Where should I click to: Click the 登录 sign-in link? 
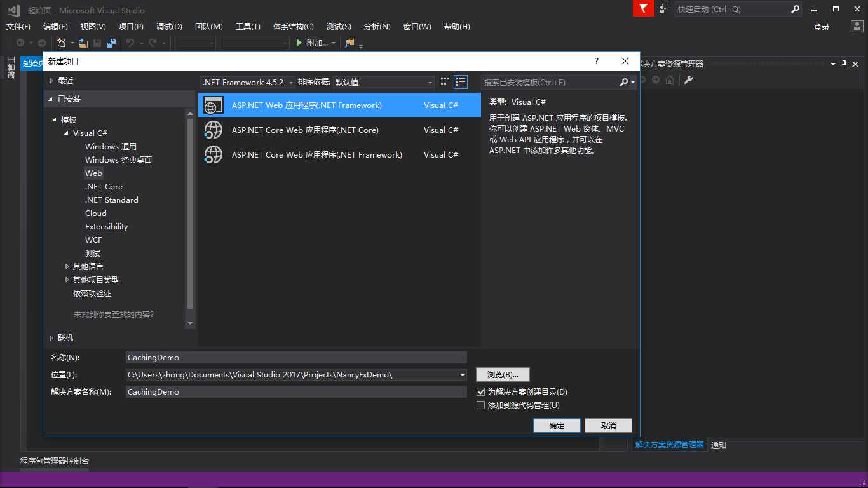822,27
